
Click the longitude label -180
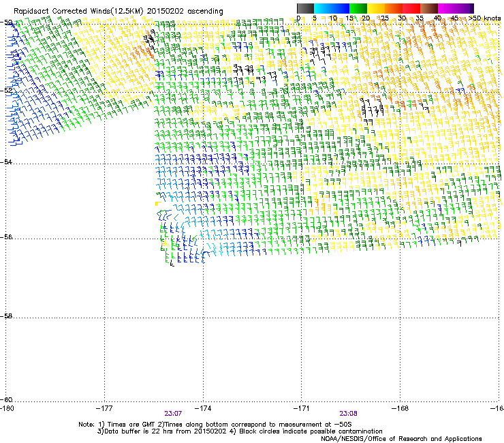coord(7,408)
